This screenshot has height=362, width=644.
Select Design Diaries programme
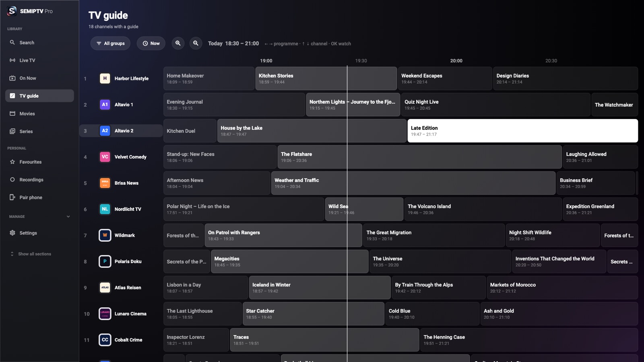coord(566,78)
